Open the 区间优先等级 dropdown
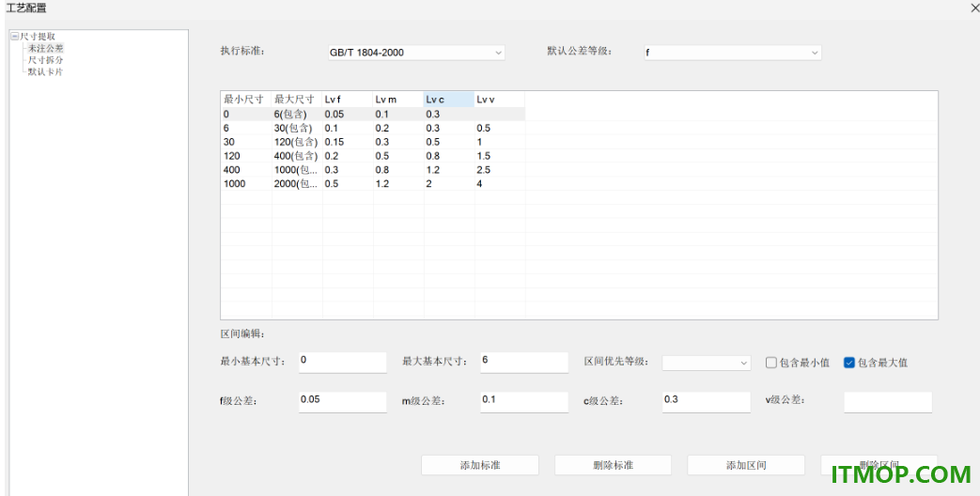The width and height of the screenshot is (980, 496). click(707, 363)
